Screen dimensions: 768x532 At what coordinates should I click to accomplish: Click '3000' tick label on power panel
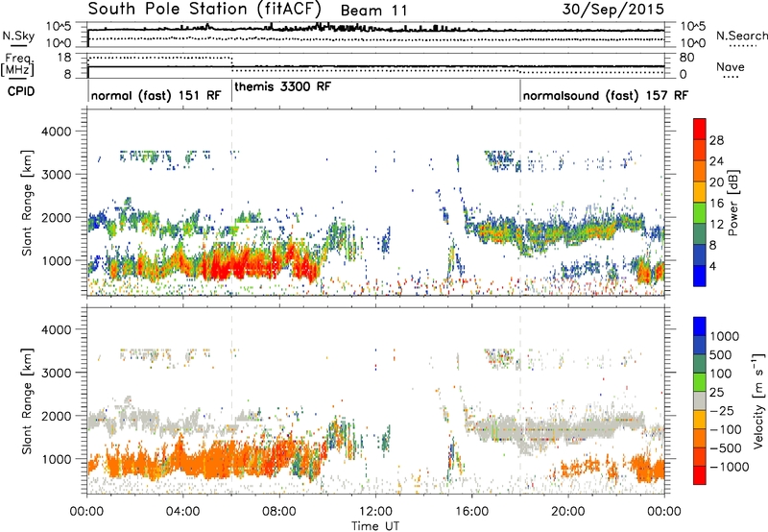pos(57,175)
